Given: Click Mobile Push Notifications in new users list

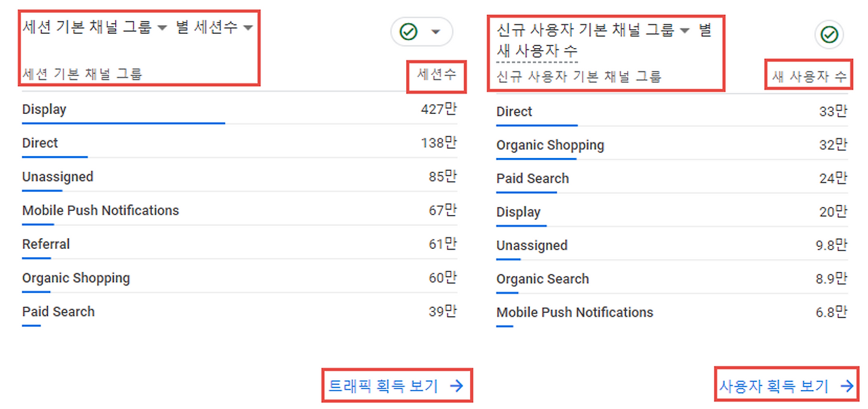Looking at the screenshot, I should [574, 313].
